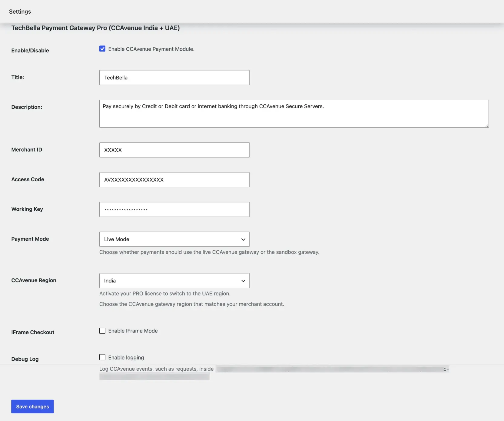504x421 pixels.
Task: Uncheck Enable CCAvenue Payment Module checkbox
Action: (102, 49)
